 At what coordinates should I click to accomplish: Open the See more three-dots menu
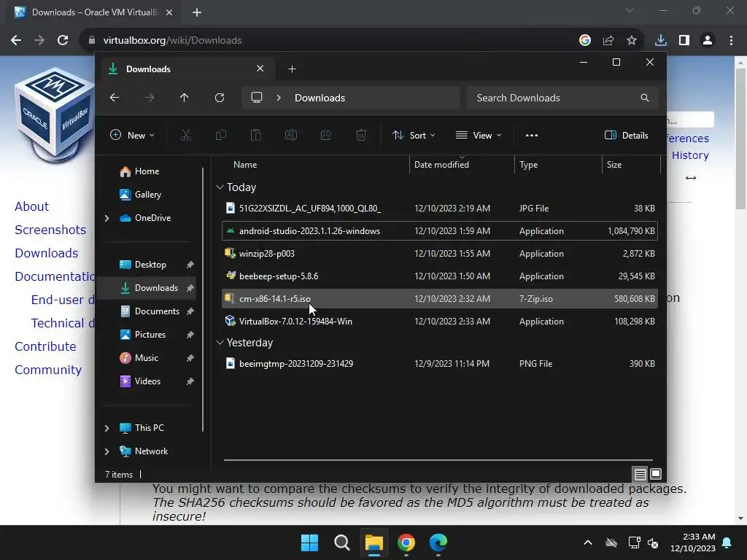point(532,135)
